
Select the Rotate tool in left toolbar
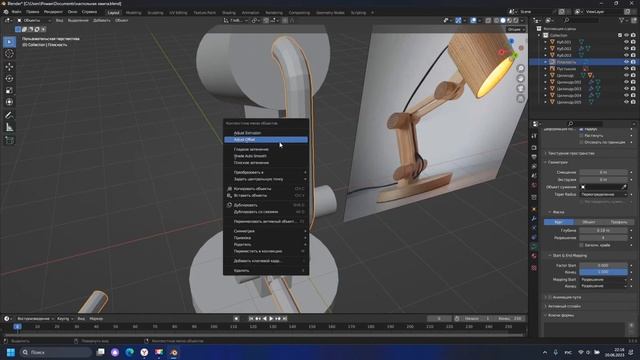pos(9,78)
